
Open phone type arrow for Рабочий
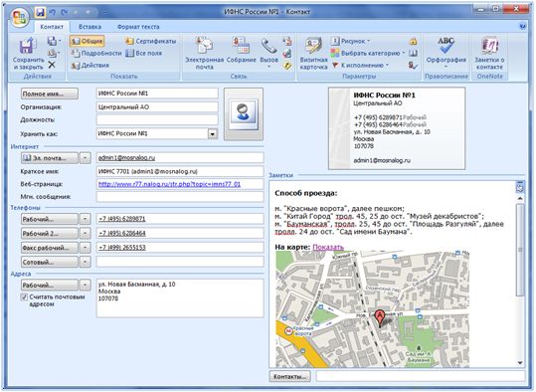coord(86,219)
